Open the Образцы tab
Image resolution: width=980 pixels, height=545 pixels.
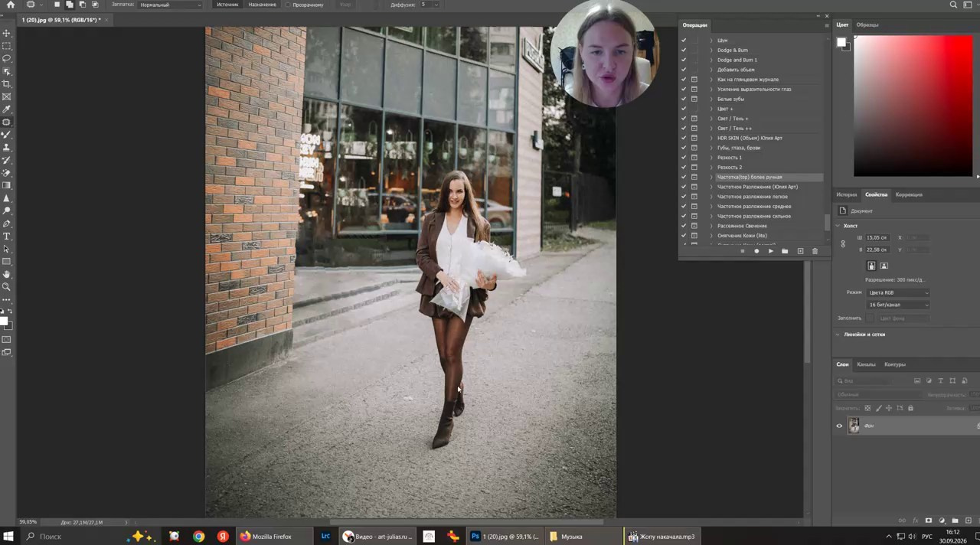(867, 24)
